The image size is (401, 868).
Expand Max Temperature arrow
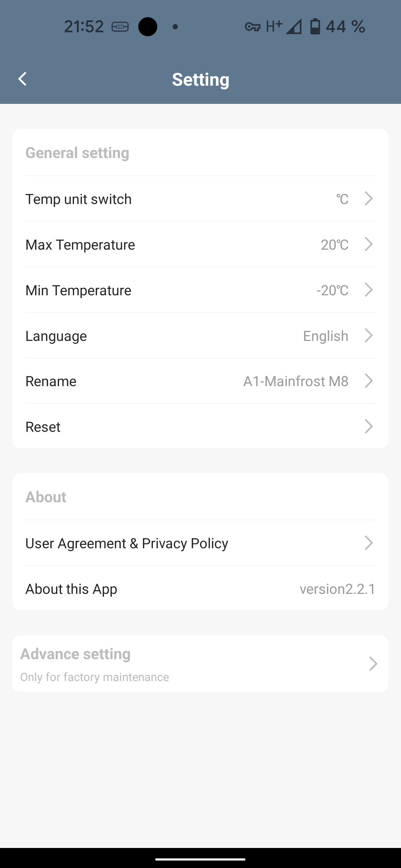(368, 244)
